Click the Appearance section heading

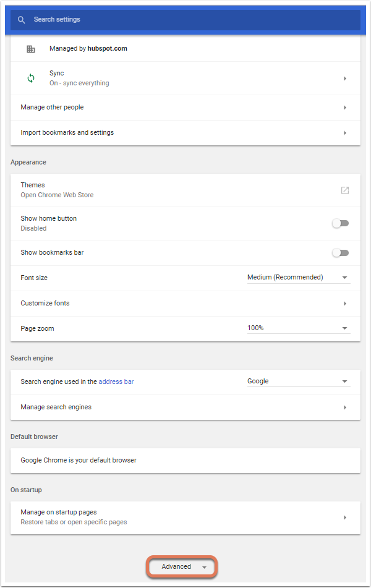coord(28,163)
